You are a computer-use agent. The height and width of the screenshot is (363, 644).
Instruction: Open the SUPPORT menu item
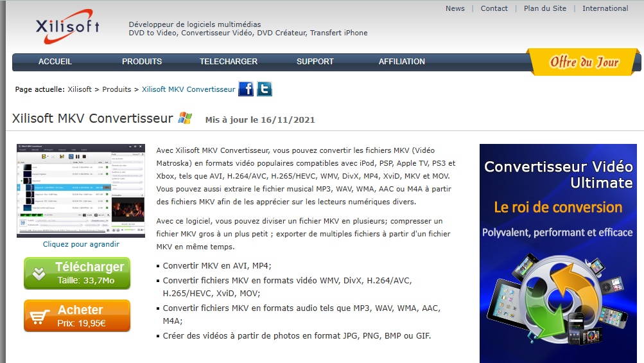(315, 62)
